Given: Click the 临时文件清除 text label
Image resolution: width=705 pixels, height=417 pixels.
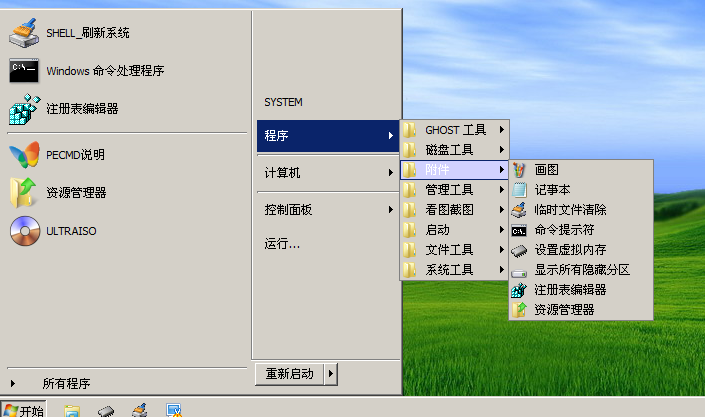Looking at the screenshot, I should [x=570, y=210].
